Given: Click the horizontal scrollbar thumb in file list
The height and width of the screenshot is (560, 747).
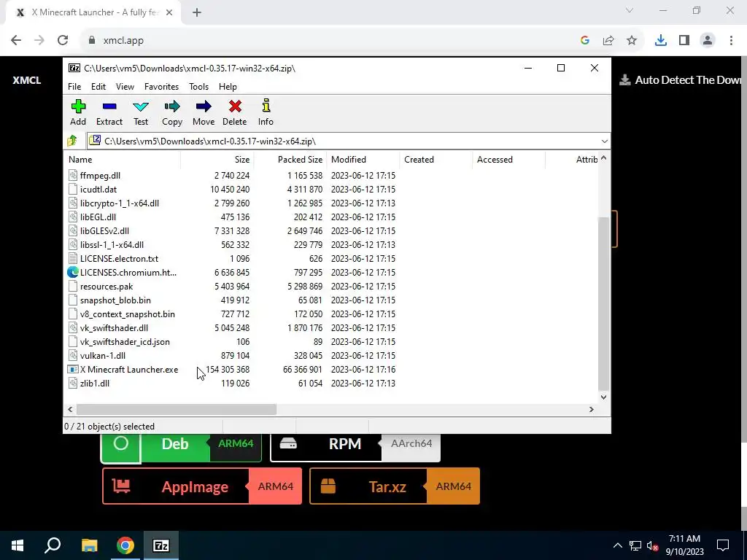Looking at the screenshot, I should click(x=177, y=409).
